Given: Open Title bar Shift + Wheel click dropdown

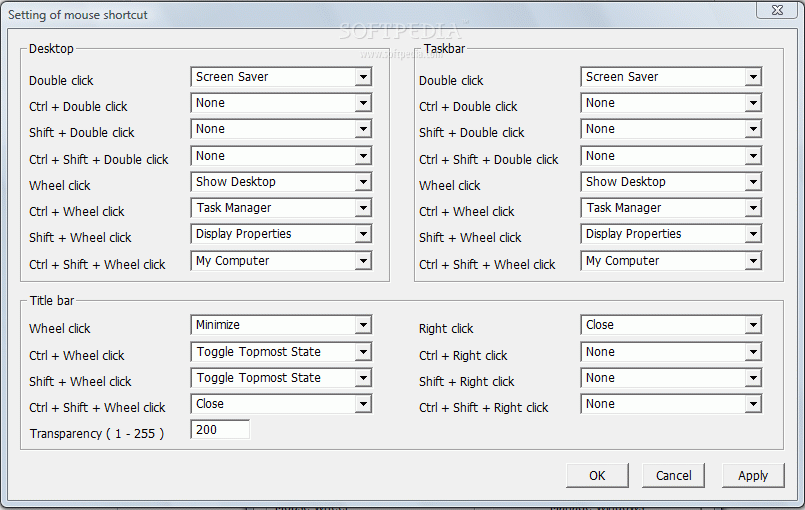Looking at the screenshot, I should (281, 378).
